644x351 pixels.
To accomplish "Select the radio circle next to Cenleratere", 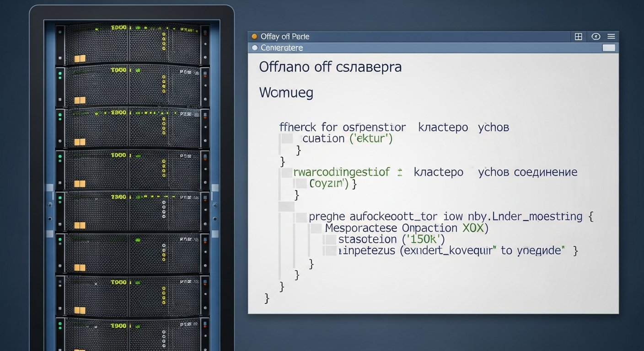I will coord(255,48).
